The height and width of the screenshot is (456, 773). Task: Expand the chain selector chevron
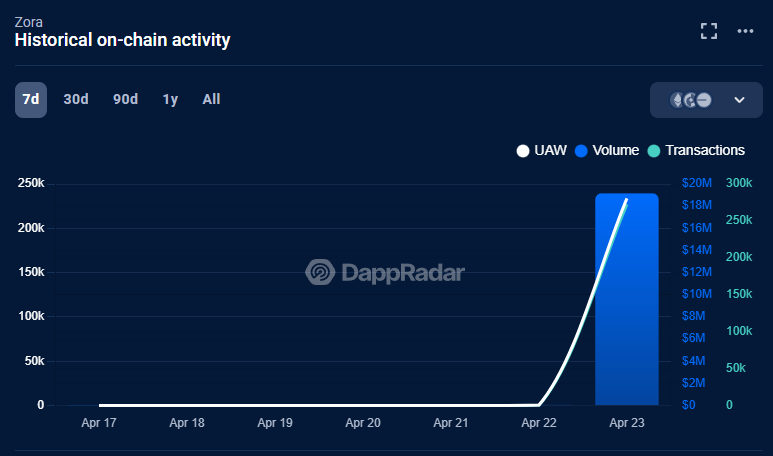[x=740, y=100]
